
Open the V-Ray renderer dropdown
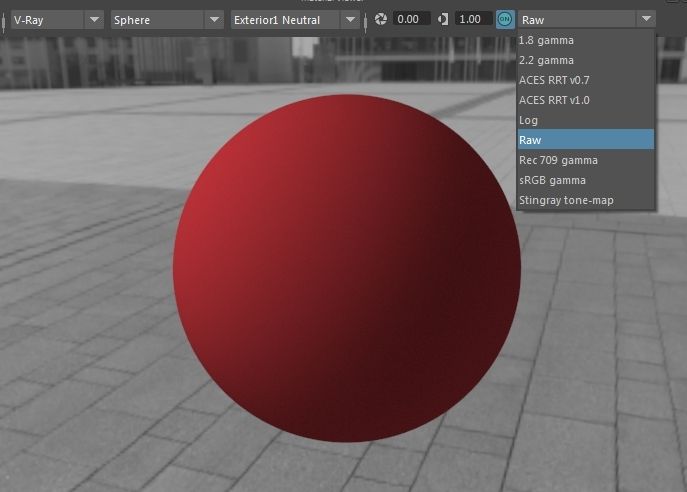(57, 20)
